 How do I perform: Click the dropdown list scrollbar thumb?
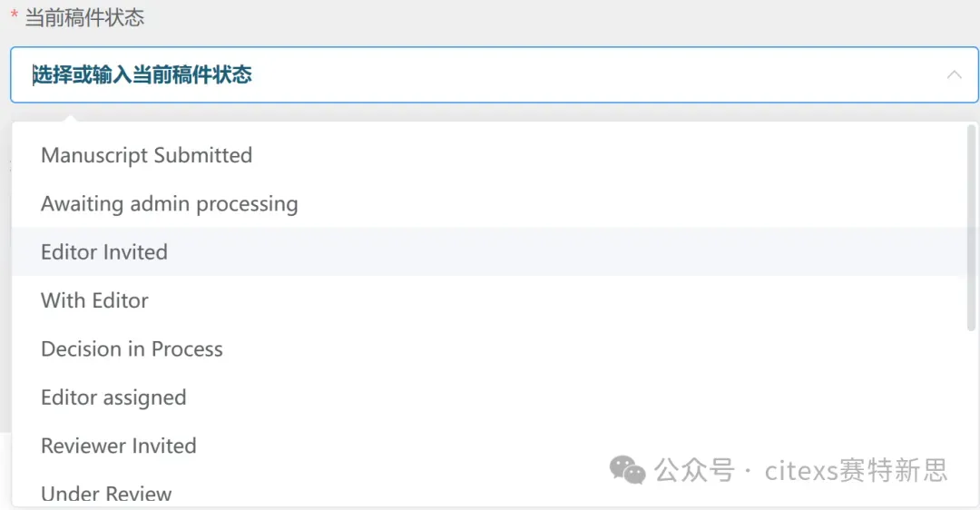971,228
